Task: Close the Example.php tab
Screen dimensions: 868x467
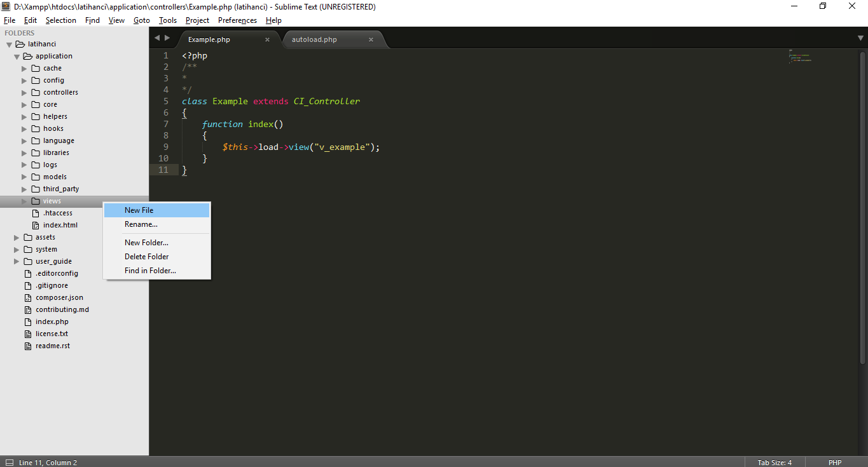Action: click(267, 39)
